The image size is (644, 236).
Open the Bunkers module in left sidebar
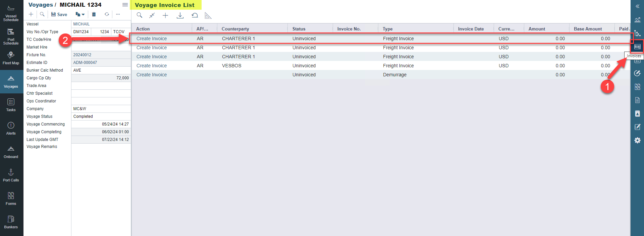point(11,222)
